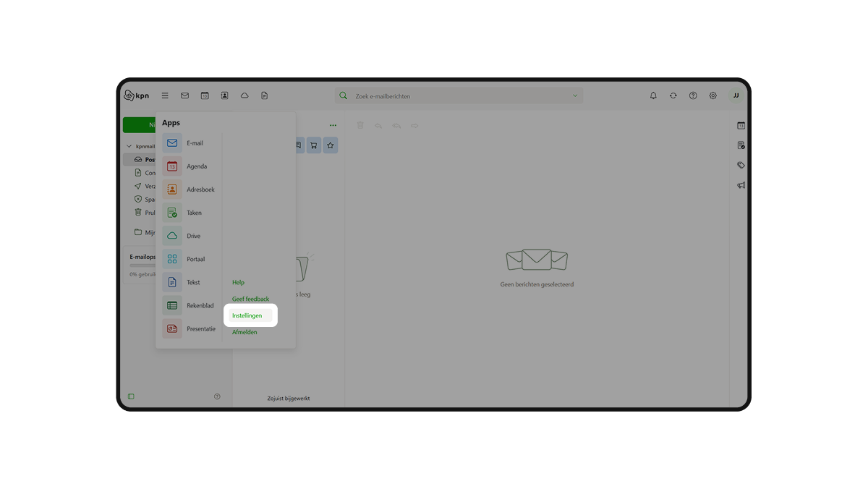Screen dimensions: 868x489
Task: Open the hamburger apps menu in top bar
Action: 165,95
